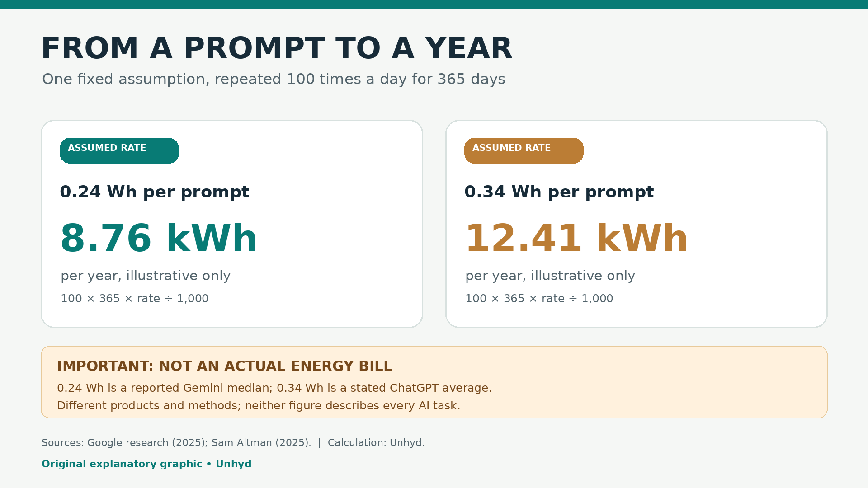Viewport: 868px width, 488px height.
Task: Click the 'Calculation: Unhyd.' text
Action: pyautogui.click(x=376, y=443)
